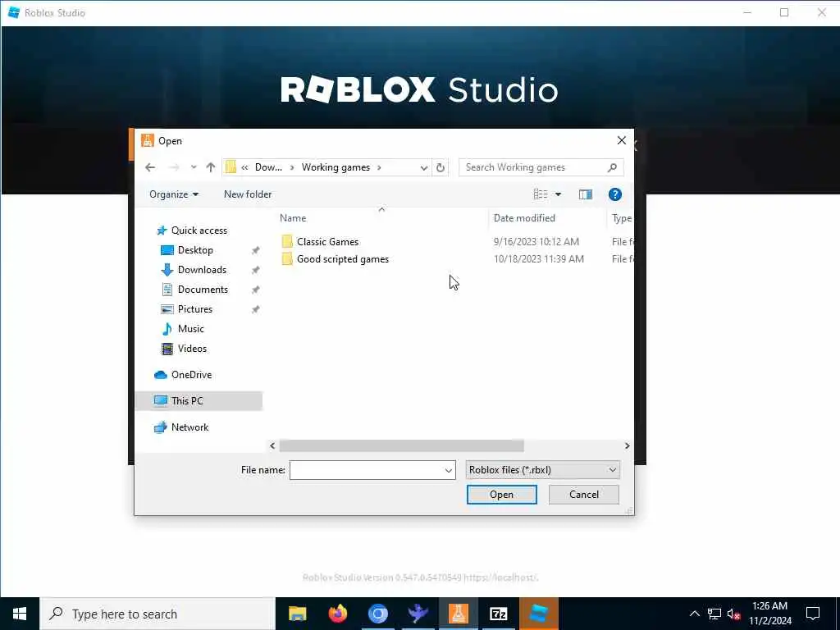Close the Open dialog window
Image resolution: width=840 pixels, height=630 pixels.
pyautogui.click(x=622, y=140)
